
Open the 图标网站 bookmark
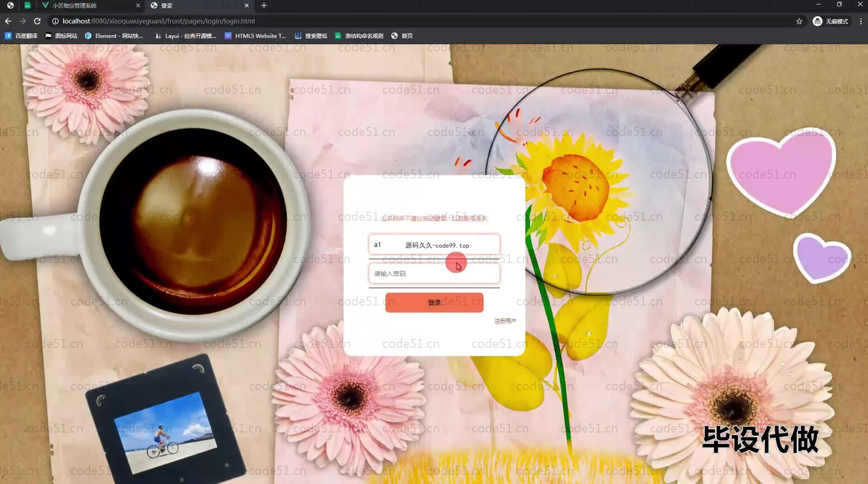coord(61,36)
